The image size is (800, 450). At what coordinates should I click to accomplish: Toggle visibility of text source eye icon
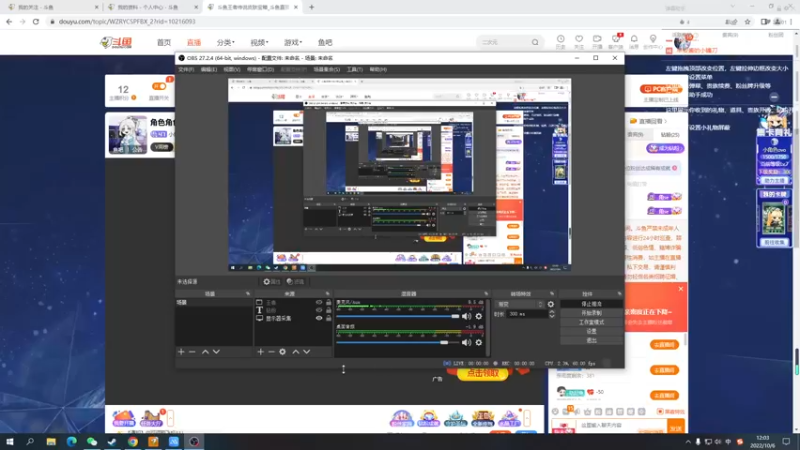pyautogui.click(x=319, y=310)
